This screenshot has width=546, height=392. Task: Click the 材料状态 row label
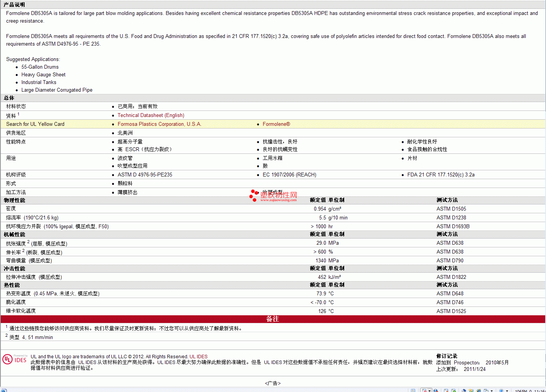[16, 107]
